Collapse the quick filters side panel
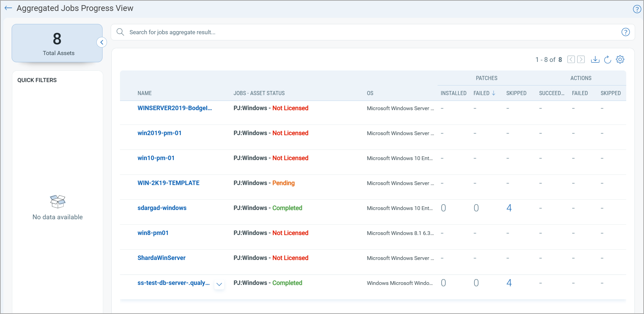644x314 pixels. coord(102,42)
